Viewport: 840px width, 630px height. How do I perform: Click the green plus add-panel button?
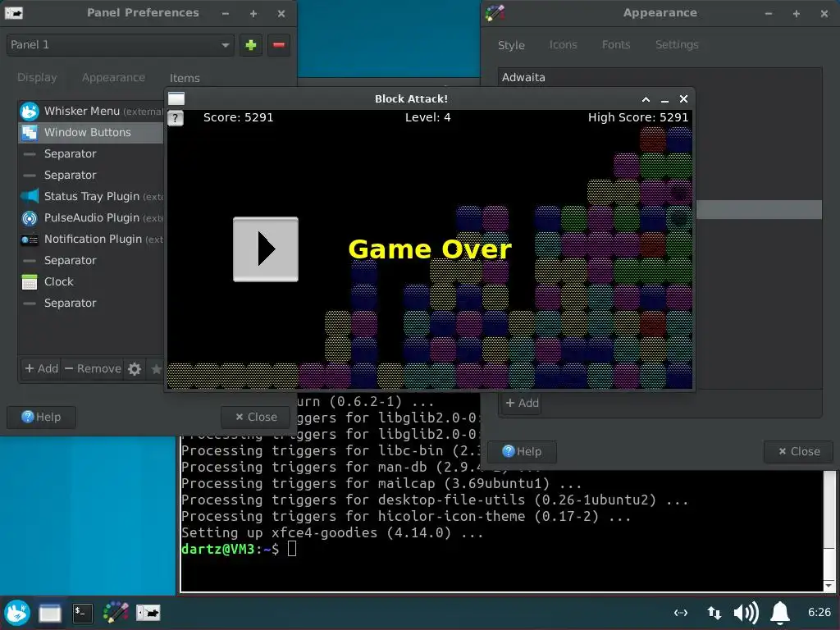tap(251, 45)
